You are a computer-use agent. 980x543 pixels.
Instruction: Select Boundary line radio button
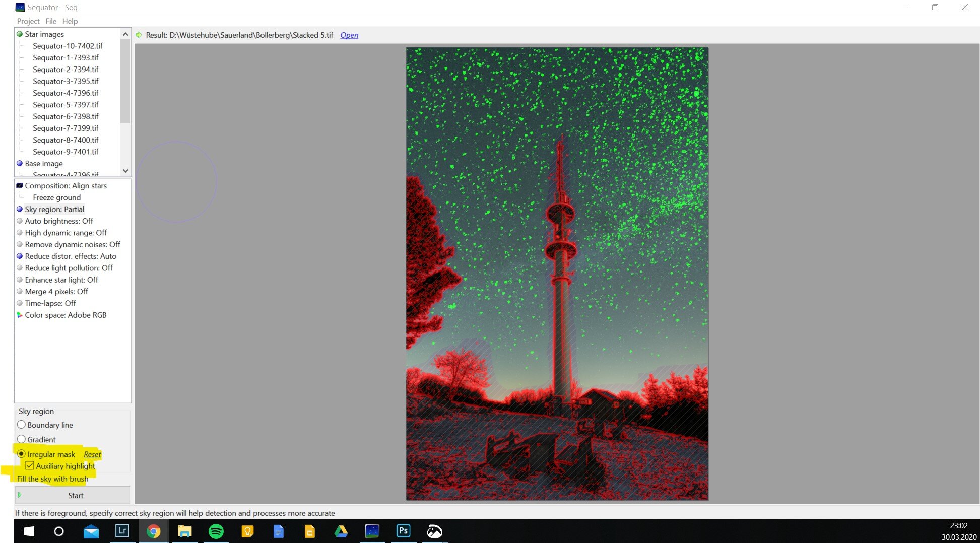tap(21, 425)
